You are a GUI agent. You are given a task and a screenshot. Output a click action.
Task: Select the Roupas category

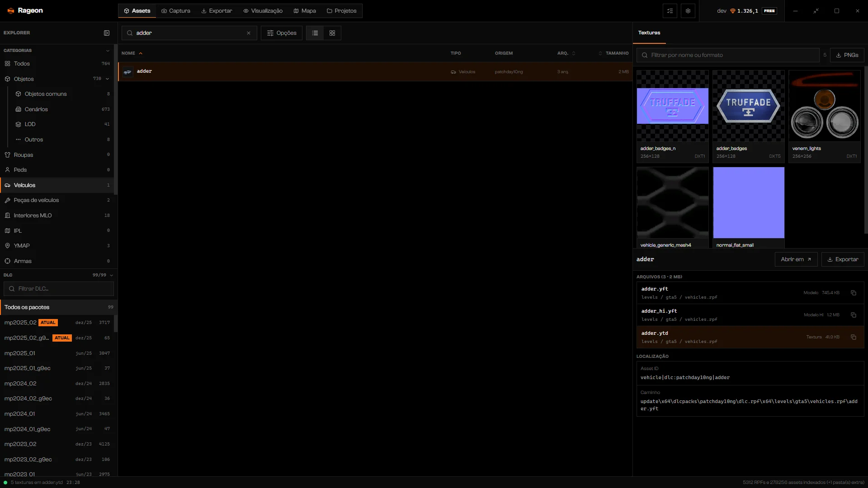pyautogui.click(x=57, y=155)
